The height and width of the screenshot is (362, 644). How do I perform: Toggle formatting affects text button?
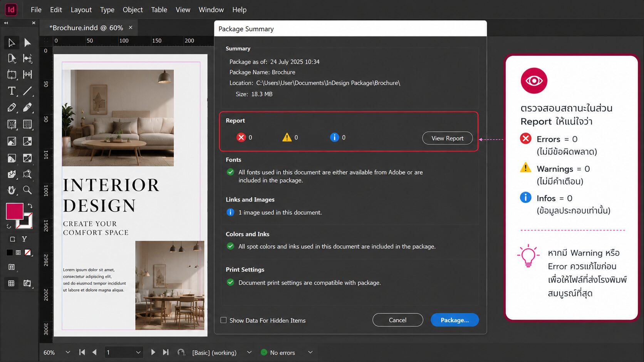(24, 239)
